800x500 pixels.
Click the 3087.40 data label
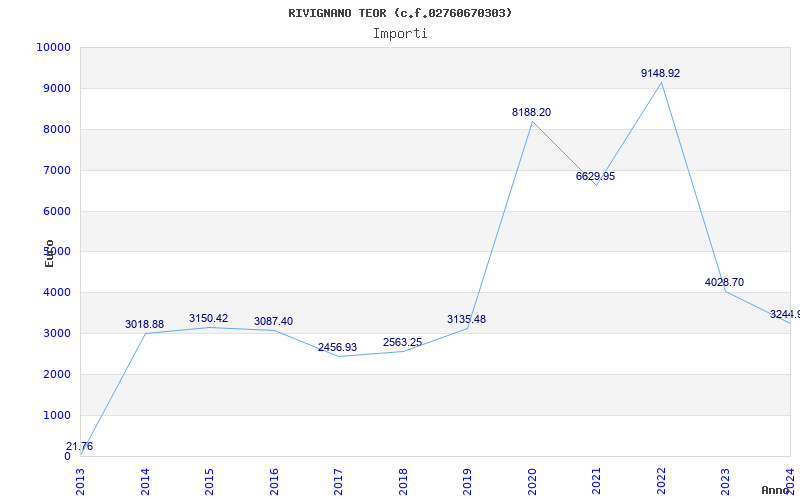(273, 322)
